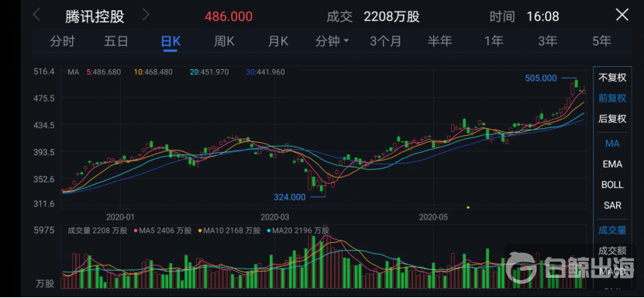Select the 月K tab
This screenshot has width=644, height=298.
pos(278,41)
